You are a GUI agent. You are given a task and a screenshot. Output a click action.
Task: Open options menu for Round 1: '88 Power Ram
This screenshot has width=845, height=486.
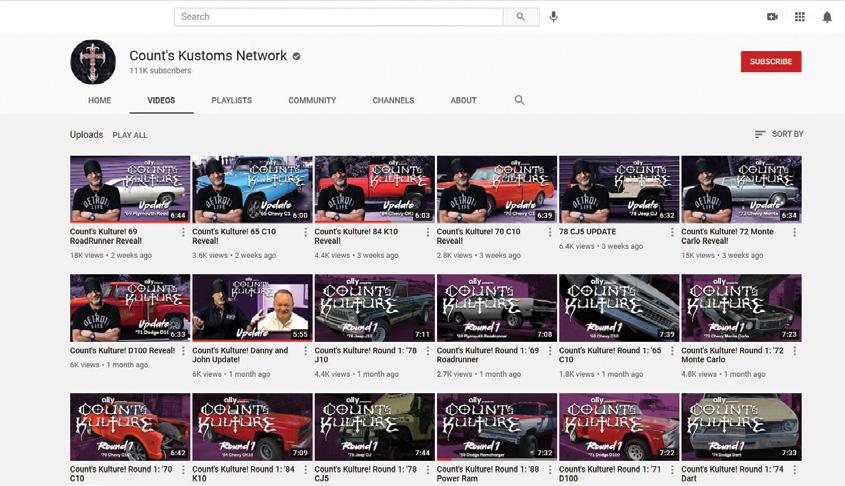point(550,470)
